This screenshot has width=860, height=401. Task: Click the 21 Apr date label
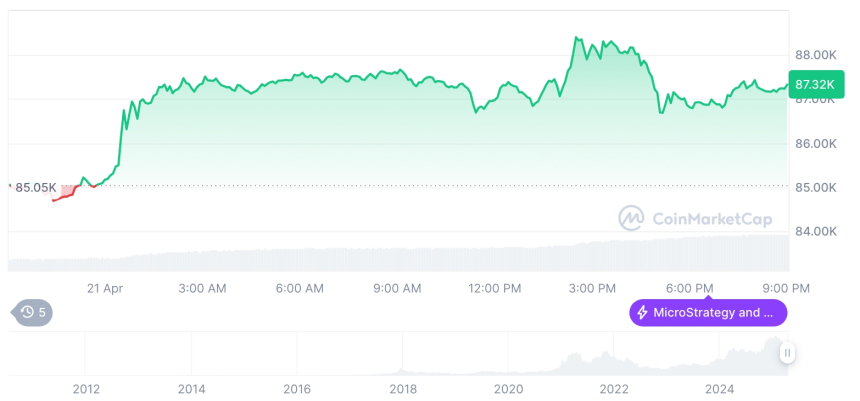pos(104,288)
